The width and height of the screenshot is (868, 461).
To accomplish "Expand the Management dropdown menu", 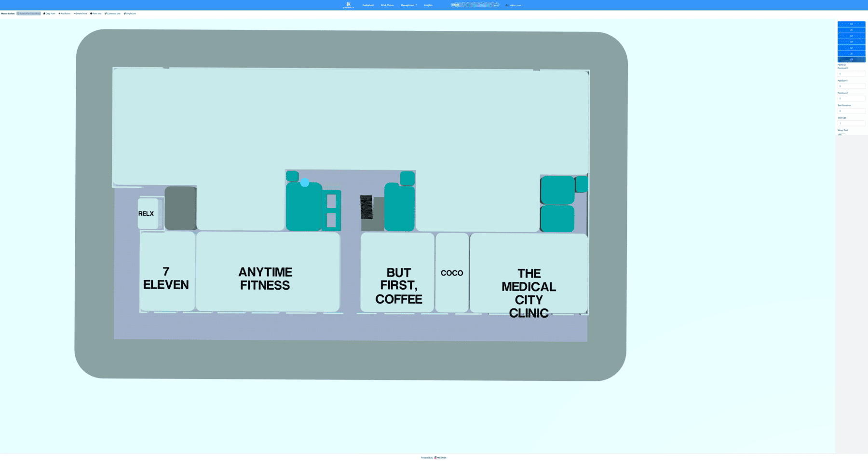I will coord(408,5).
